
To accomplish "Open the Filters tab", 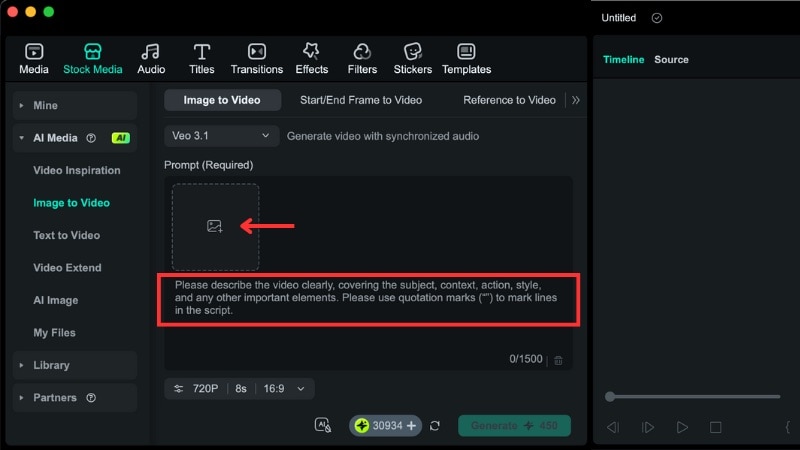I will coord(362,59).
